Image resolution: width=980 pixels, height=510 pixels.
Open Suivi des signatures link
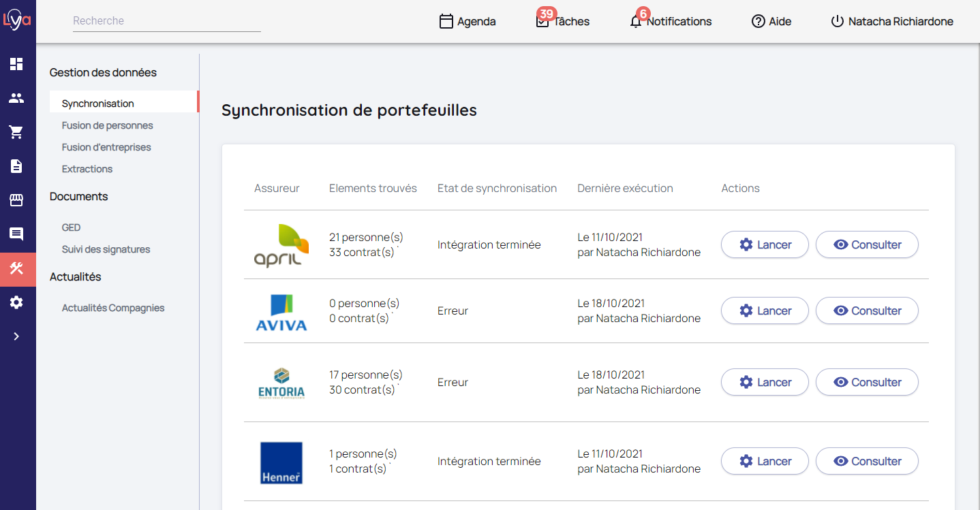pyautogui.click(x=106, y=249)
